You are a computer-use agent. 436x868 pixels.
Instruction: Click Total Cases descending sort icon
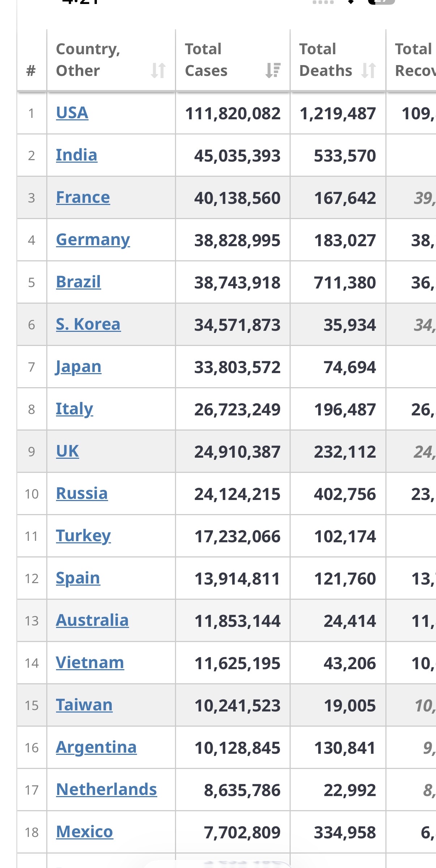tap(273, 70)
